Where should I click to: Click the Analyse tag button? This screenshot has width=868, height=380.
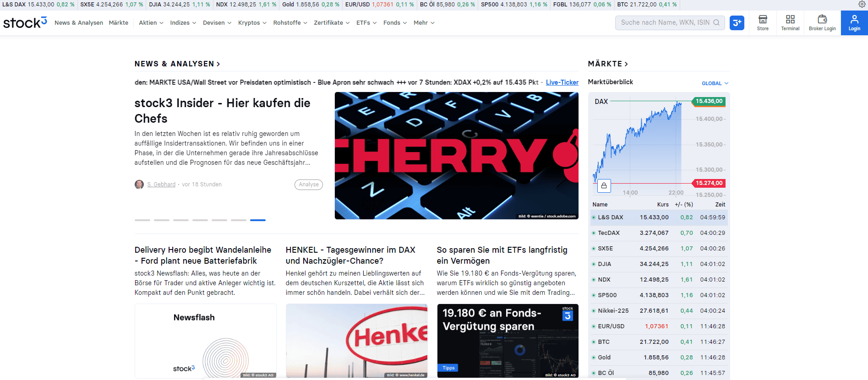[x=309, y=185]
